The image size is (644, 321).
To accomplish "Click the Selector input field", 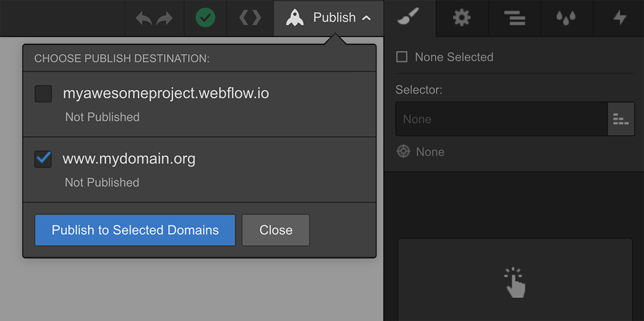I will coord(501,119).
